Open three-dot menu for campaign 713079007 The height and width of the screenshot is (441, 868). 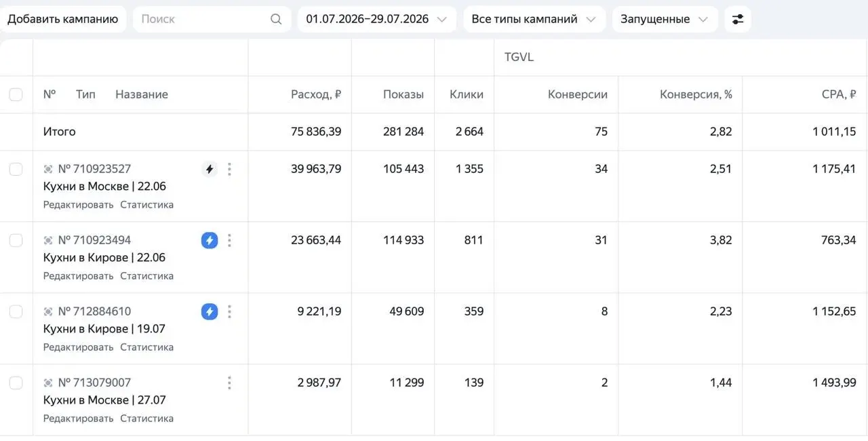pyautogui.click(x=229, y=383)
